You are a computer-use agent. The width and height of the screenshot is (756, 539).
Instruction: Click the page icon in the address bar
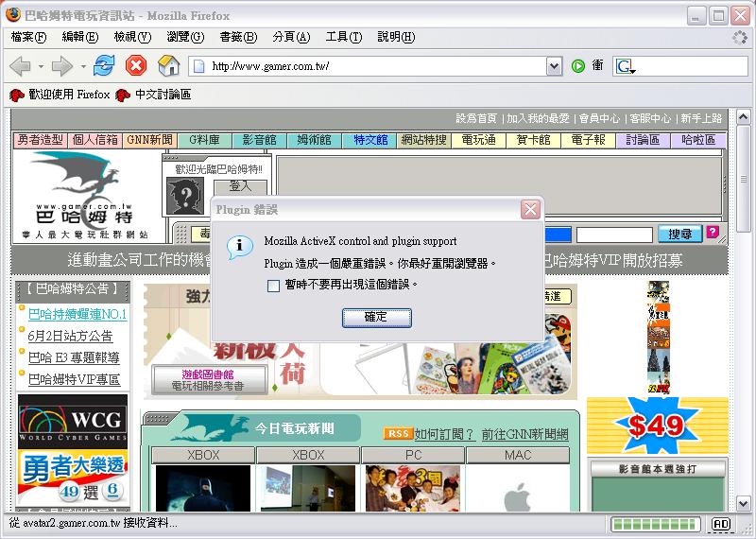pyautogui.click(x=199, y=66)
